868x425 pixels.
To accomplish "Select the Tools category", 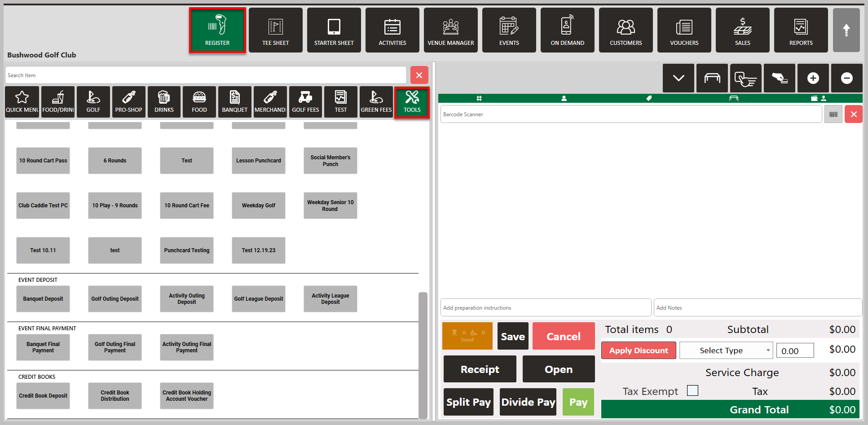I will point(412,102).
